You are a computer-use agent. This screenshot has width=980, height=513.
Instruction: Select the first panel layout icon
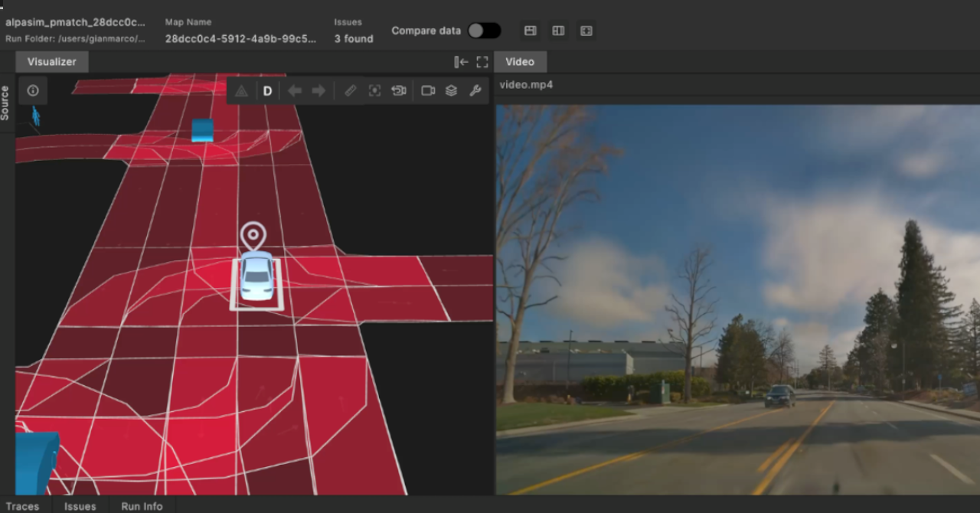click(530, 31)
